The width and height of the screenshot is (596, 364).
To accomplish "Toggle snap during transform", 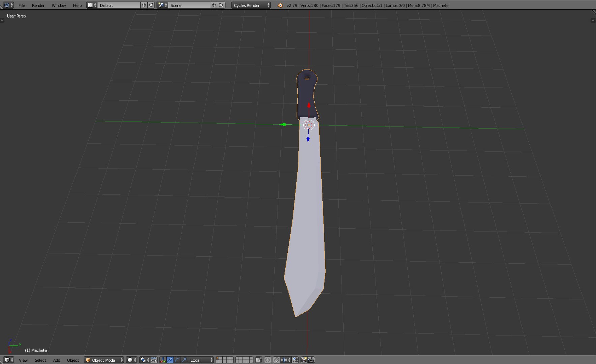I will pos(276,360).
